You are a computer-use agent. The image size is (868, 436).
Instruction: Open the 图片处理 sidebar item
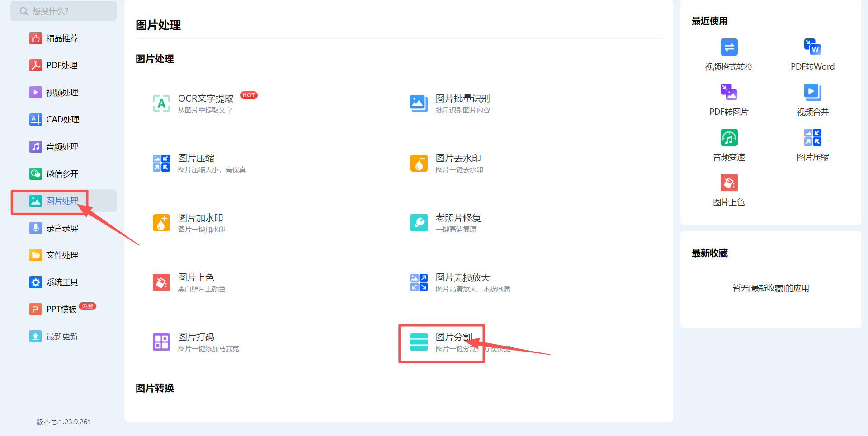[x=63, y=201]
